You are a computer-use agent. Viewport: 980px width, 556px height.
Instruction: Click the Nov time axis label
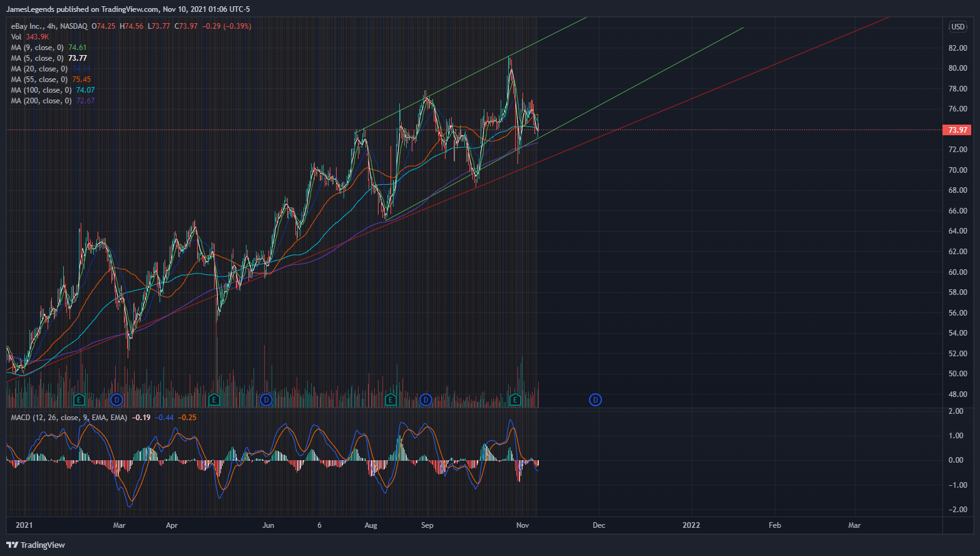[x=523, y=525]
